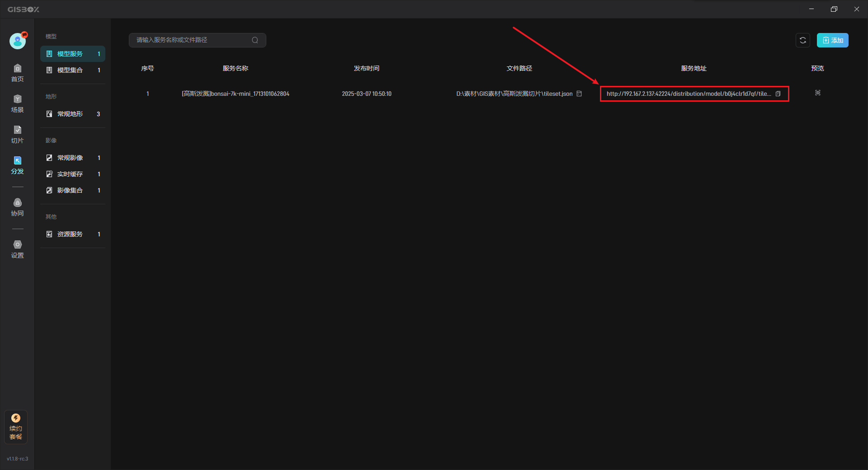
Task: Click the 预览 column header
Action: [x=818, y=68]
